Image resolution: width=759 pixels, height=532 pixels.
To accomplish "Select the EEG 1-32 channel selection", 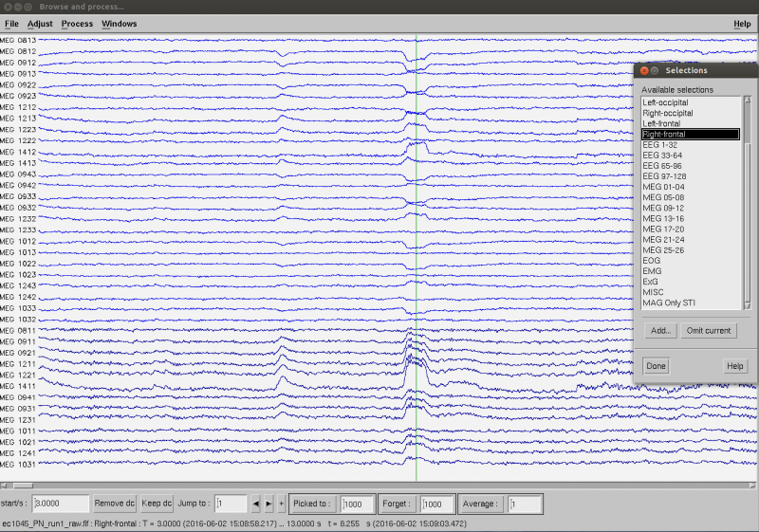I will pos(659,145).
